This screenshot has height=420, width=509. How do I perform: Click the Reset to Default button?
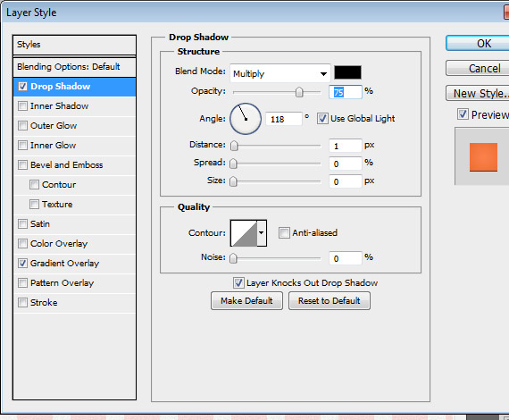(330, 301)
